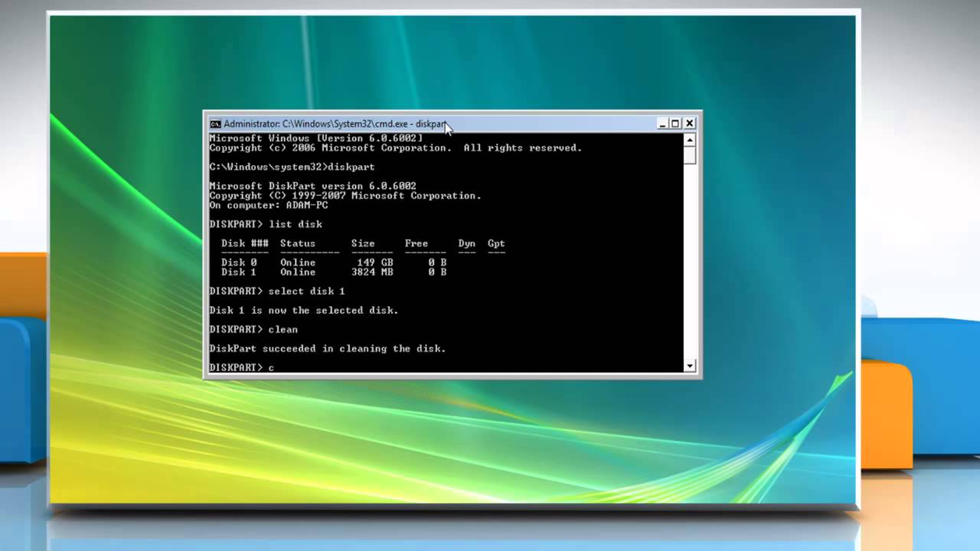
Task: Click the '149 GB' size value
Action: pos(375,262)
